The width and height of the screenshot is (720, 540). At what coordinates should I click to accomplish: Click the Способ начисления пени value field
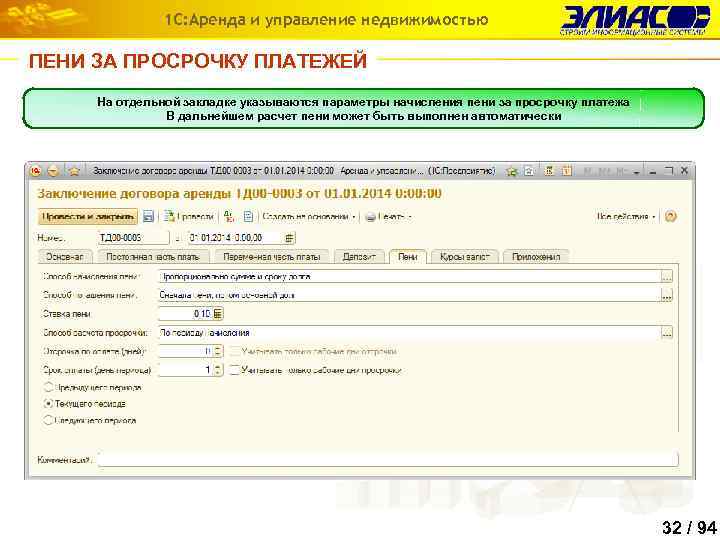[x=410, y=276]
